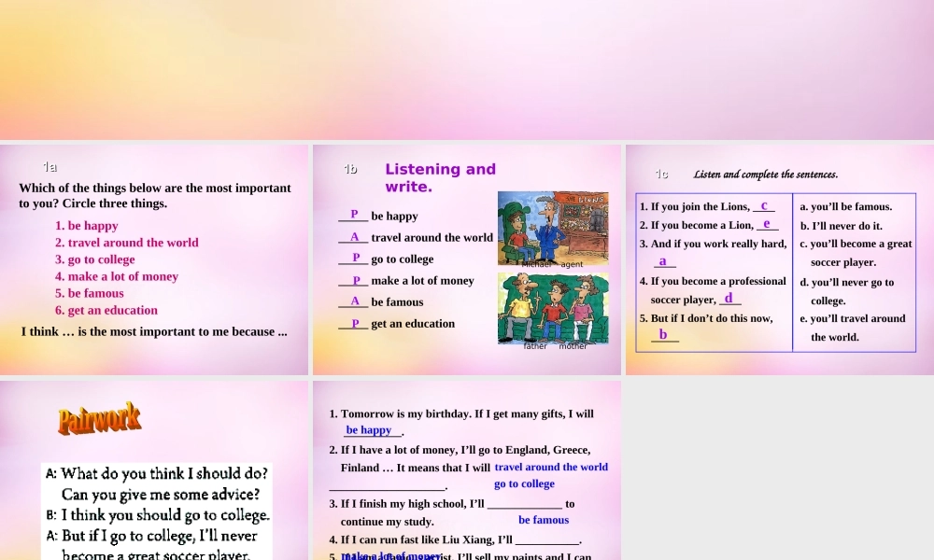This screenshot has height=560, width=934.
Task: Click the Pairwork WordArt title graphic
Action: (100, 419)
